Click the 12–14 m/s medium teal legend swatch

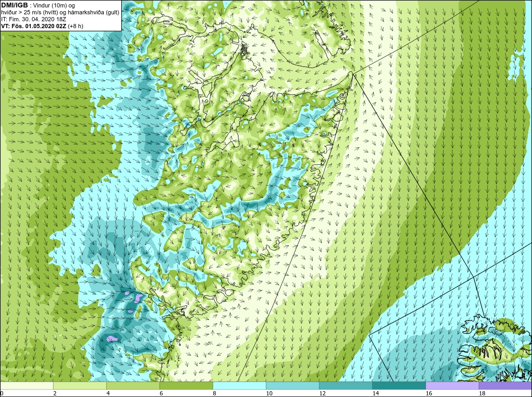click(346, 386)
